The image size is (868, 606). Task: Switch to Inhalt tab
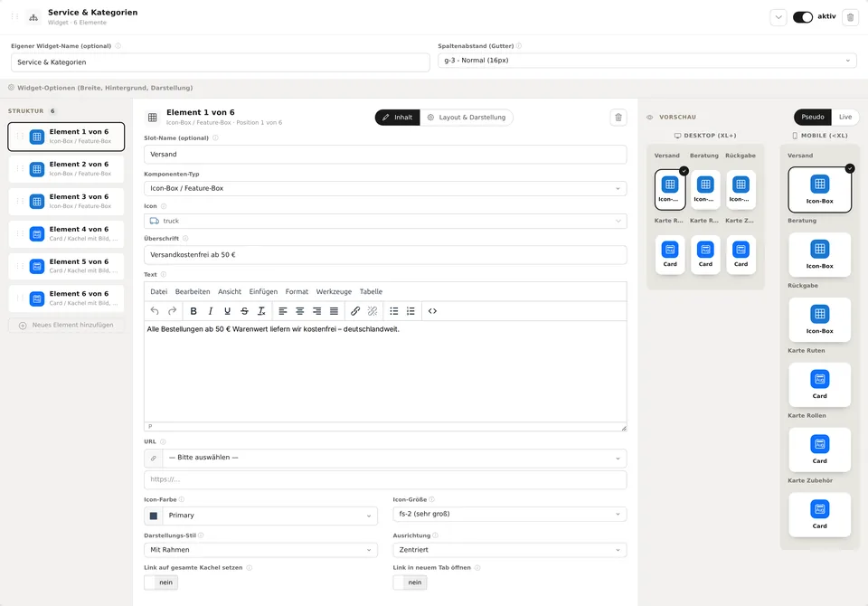pos(398,118)
